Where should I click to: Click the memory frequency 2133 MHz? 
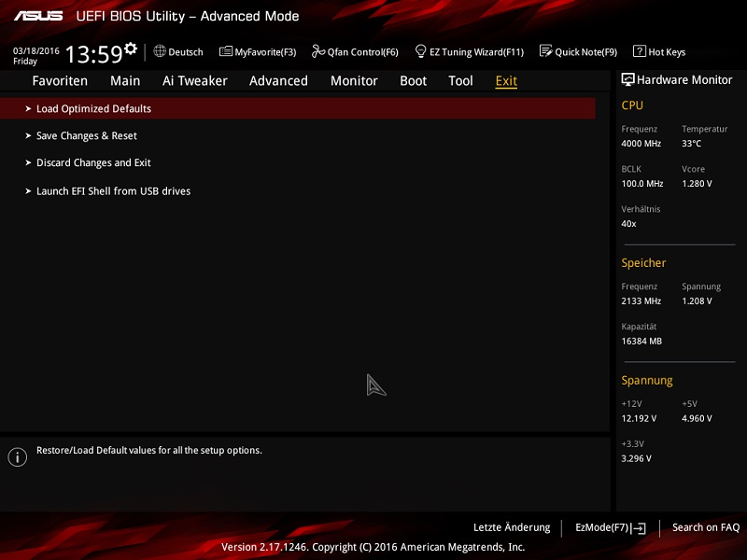[641, 301]
